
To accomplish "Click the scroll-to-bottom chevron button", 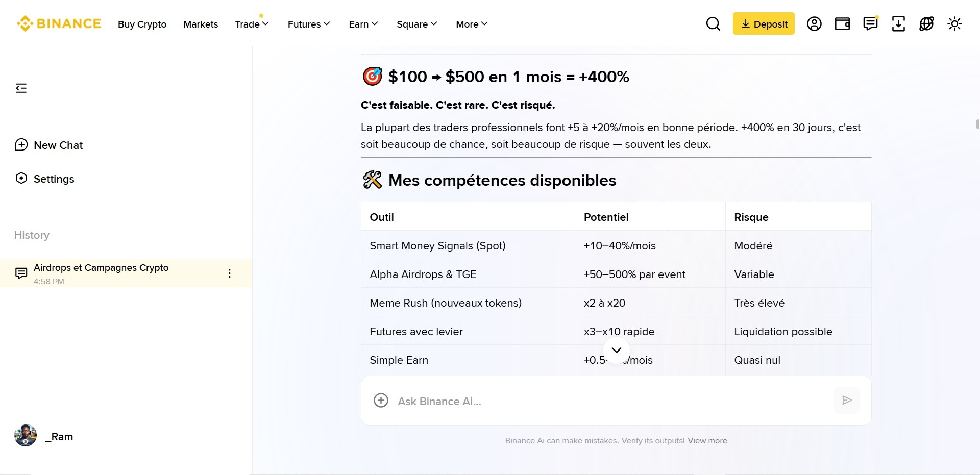I will click(x=617, y=350).
